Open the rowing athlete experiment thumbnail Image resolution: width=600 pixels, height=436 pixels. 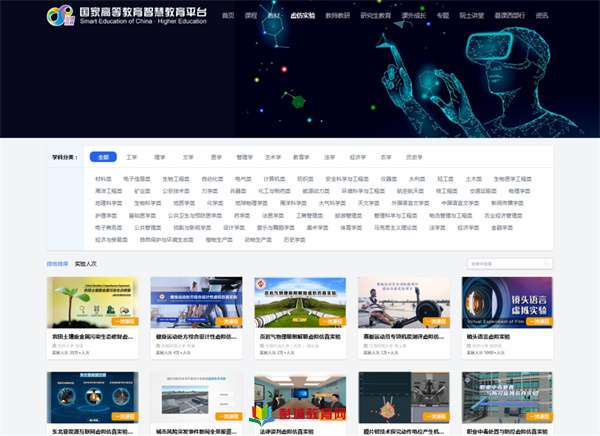[404, 302]
